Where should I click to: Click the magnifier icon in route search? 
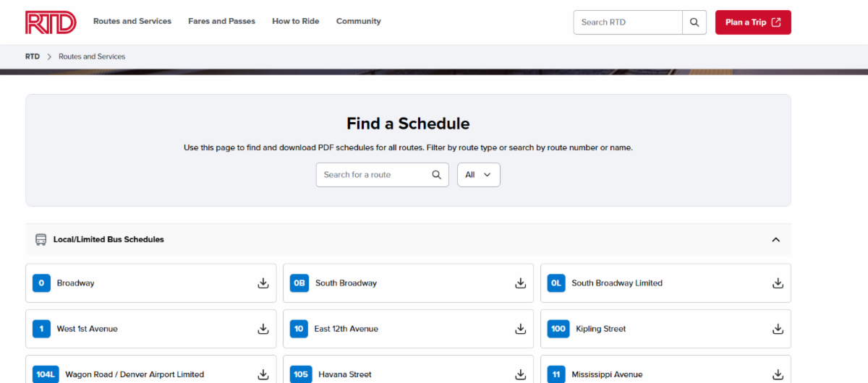point(436,175)
